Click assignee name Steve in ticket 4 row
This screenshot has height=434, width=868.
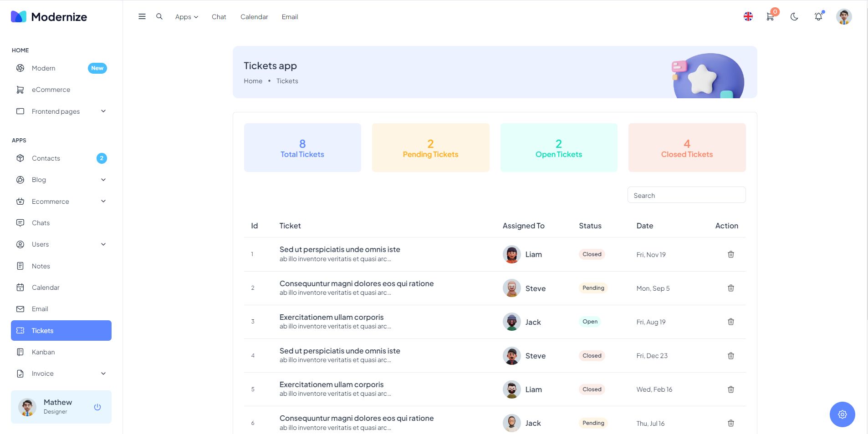coord(536,356)
